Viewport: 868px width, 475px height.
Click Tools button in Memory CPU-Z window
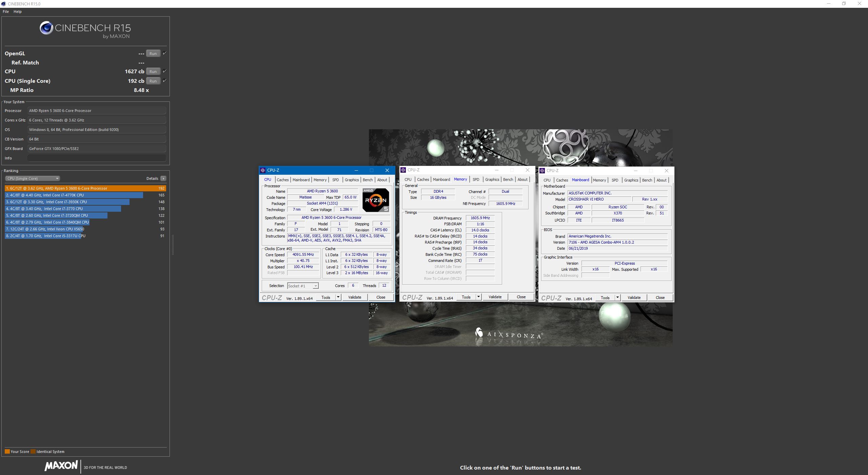[x=466, y=297]
